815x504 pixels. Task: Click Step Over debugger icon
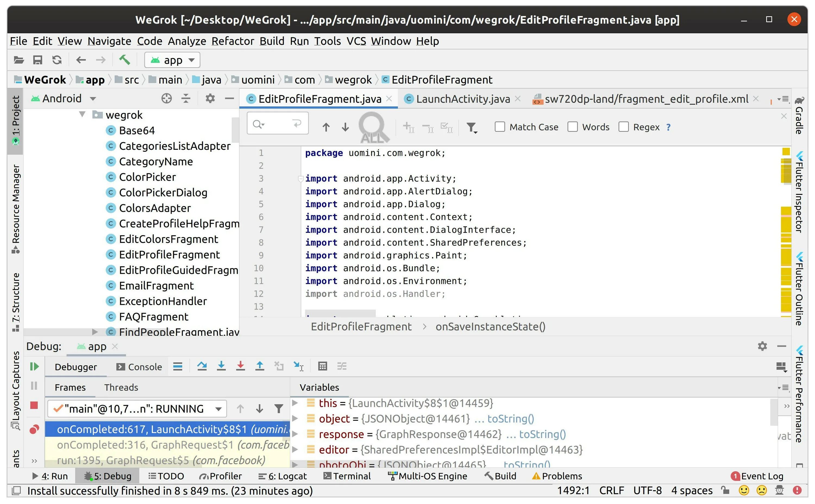click(202, 366)
